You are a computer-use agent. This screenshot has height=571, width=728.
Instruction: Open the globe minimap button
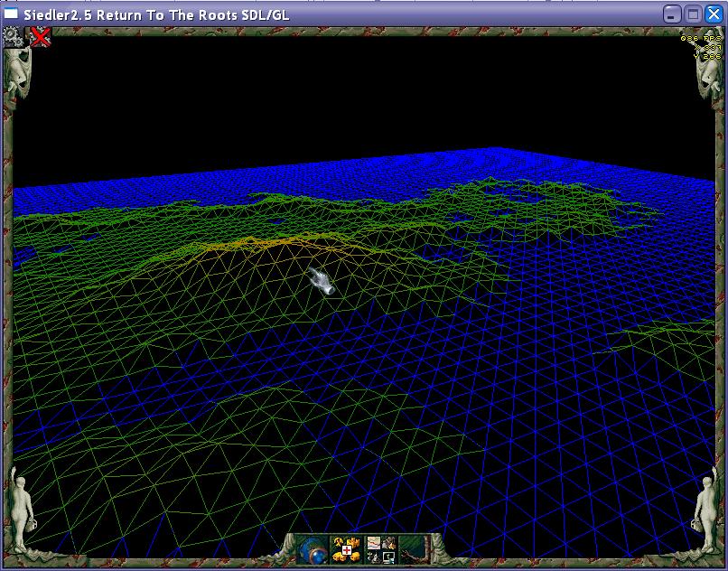(x=313, y=548)
